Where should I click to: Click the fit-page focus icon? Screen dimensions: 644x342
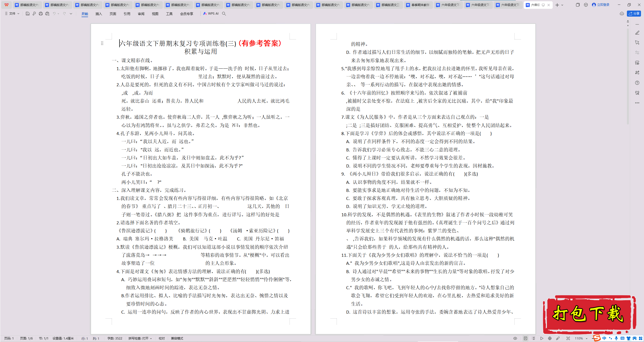[568, 338]
